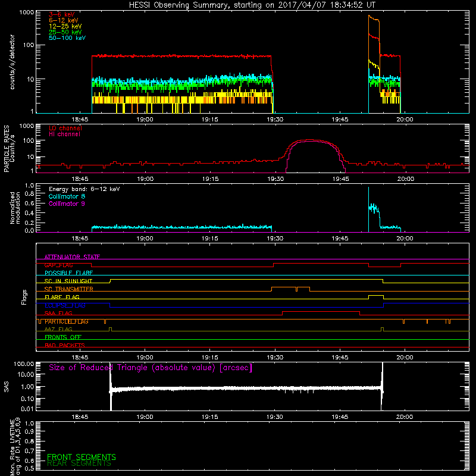Click the 19:00 tick under the Flags panel
Viewport: 476px width, 476px height.
point(145,358)
